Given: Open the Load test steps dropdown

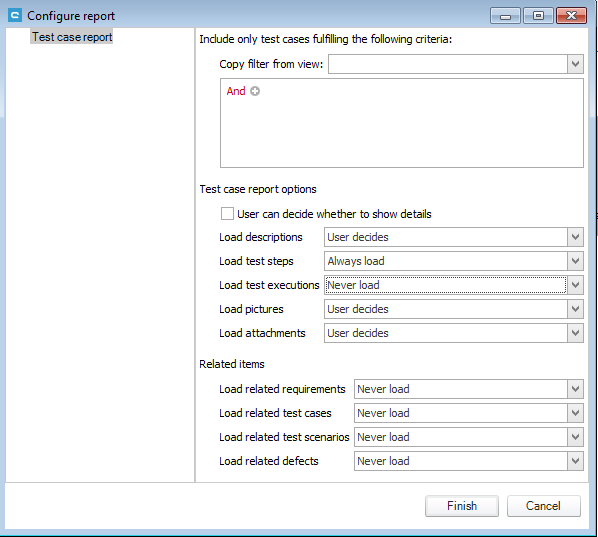Looking at the screenshot, I should (x=454, y=261).
